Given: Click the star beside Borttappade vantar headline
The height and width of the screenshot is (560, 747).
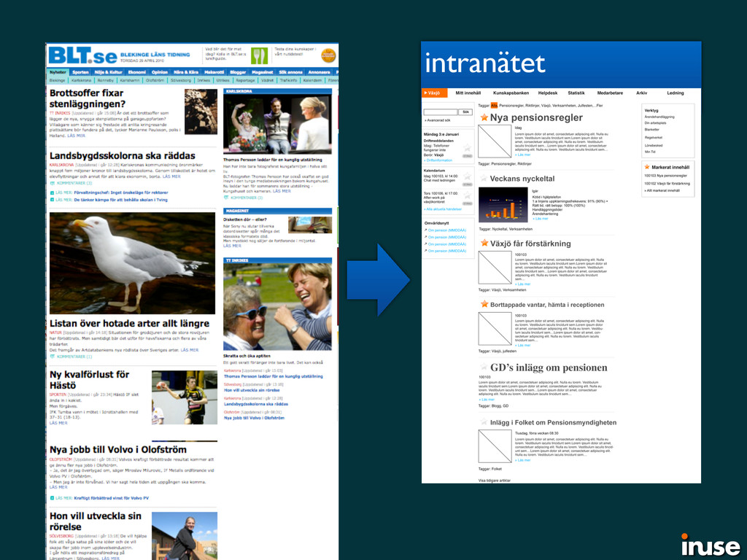Looking at the screenshot, I should [484, 304].
